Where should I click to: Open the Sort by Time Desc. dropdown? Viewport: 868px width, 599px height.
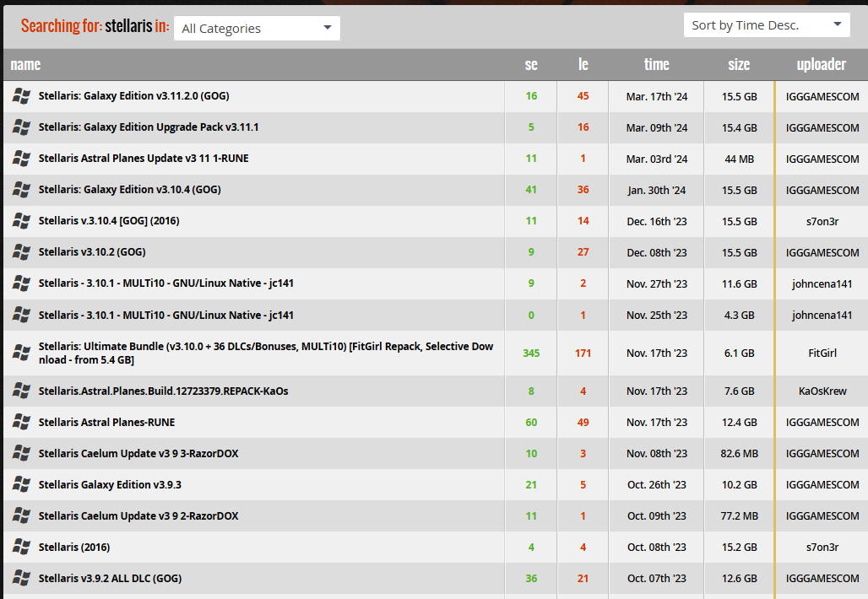(767, 25)
